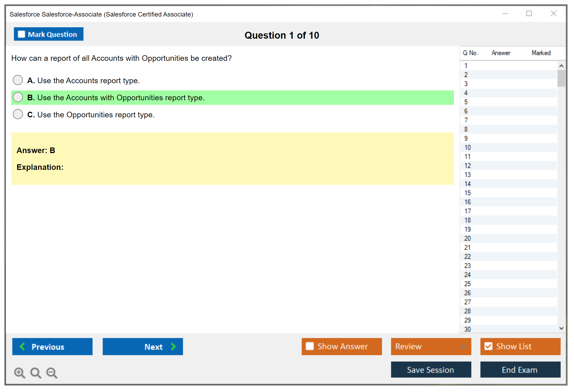Expand the Review dropdown menu
574x392 pixels.
coord(463,346)
